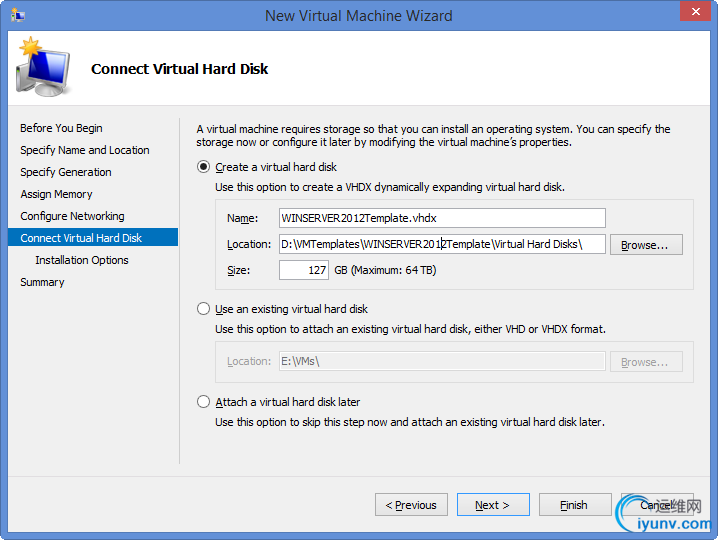Viewport: 718px width, 540px height.
Task: Click the Finish button
Action: pos(575,505)
